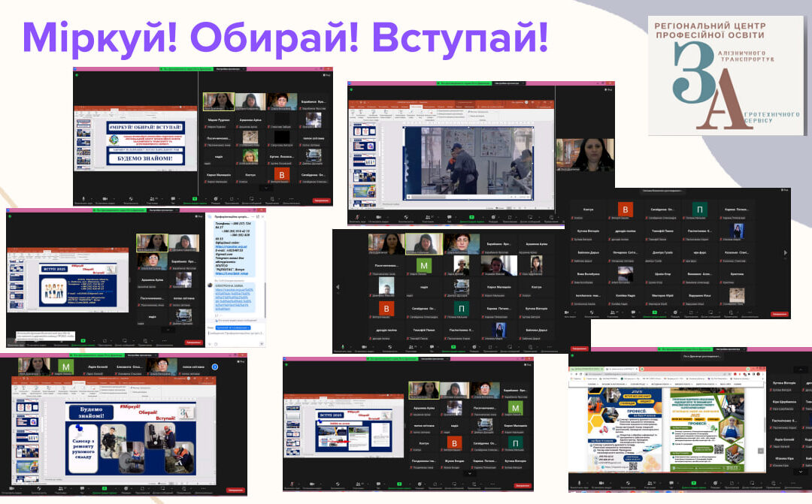Open Security in five-column gallery Zoom window
Screen dimensions: 812x504
(390, 347)
